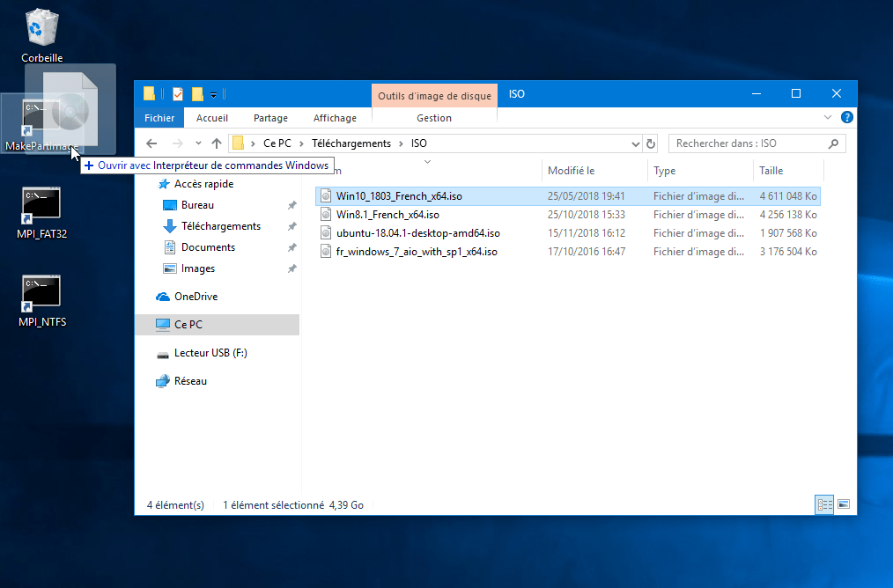Click the Refresh button beside address bar
893x588 pixels.
click(651, 143)
